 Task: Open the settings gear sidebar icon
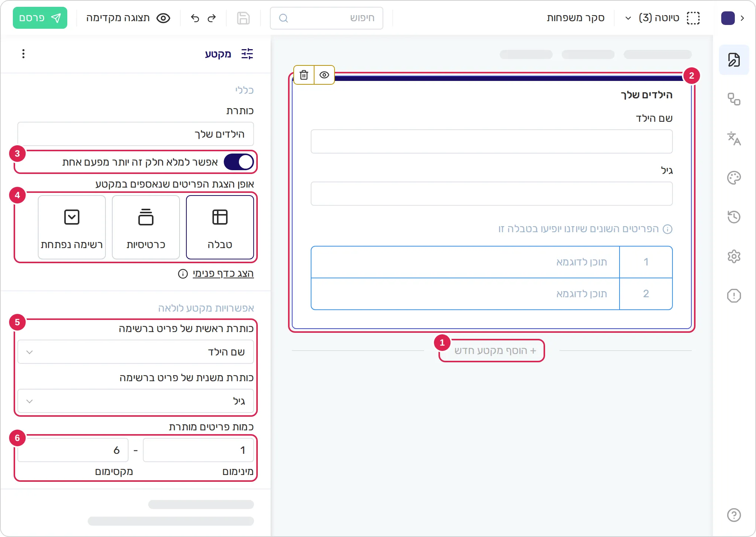coord(734,256)
